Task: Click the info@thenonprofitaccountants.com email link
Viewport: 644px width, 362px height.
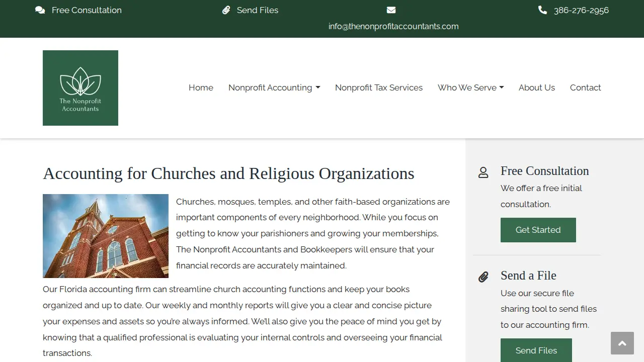Action: point(393,26)
